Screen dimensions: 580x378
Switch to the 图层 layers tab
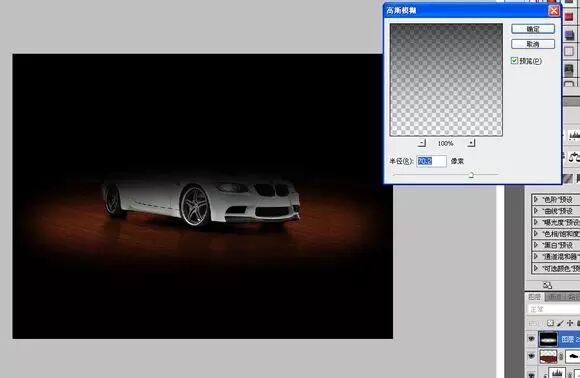click(x=535, y=297)
